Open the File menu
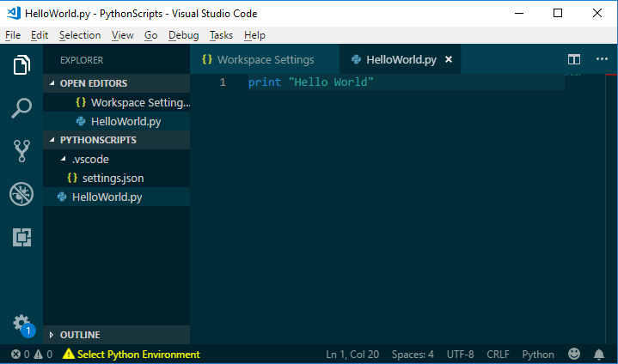 (13, 35)
